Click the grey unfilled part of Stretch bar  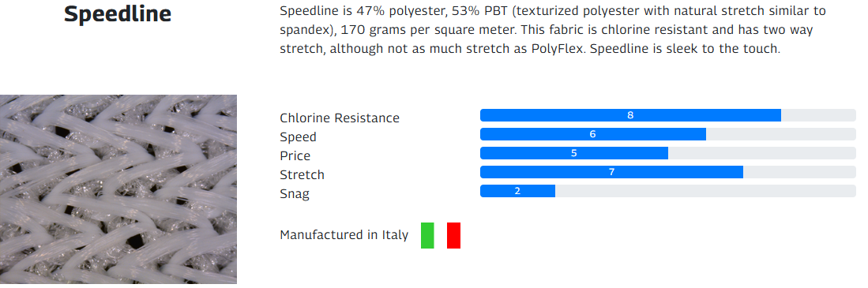coord(800,172)
